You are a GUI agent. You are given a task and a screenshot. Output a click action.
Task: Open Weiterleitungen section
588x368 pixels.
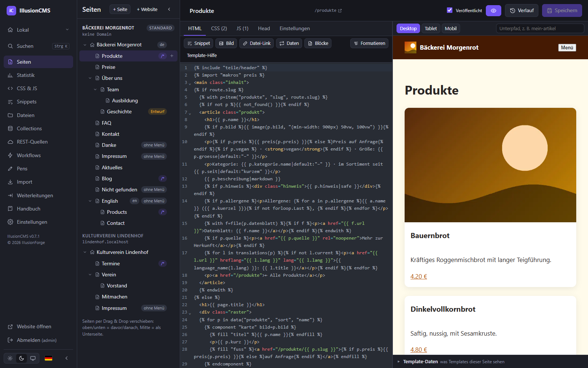[38, 195]
